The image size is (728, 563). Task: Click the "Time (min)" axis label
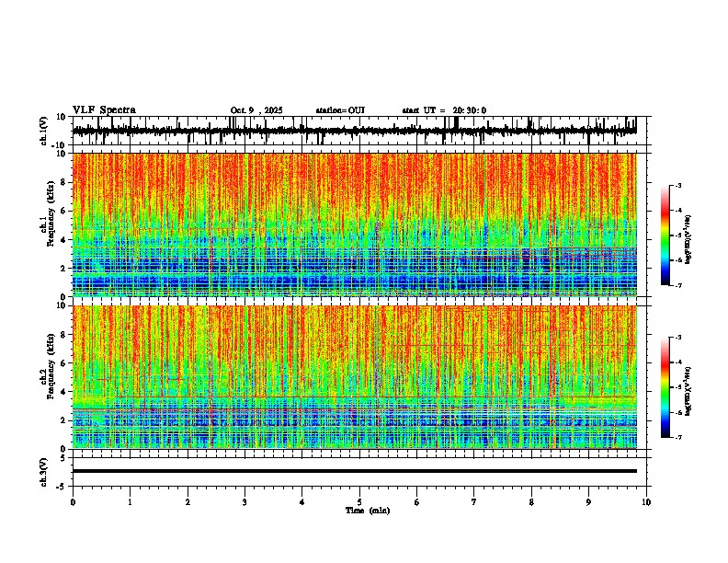(368, 511)
